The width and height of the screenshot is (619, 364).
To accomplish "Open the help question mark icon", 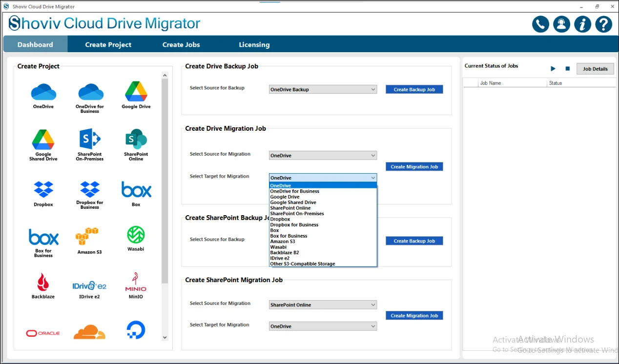I will coord(604,24).
